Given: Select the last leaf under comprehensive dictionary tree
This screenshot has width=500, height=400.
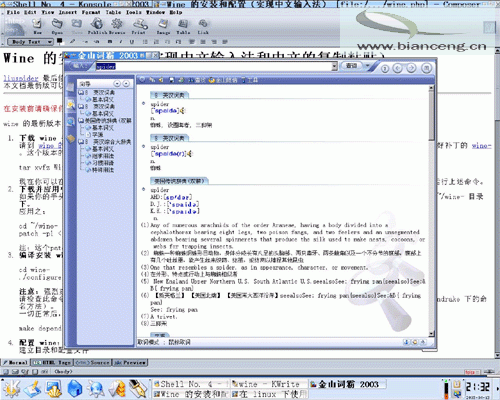Looking at the screenshot, I should [x=100, y=170].
